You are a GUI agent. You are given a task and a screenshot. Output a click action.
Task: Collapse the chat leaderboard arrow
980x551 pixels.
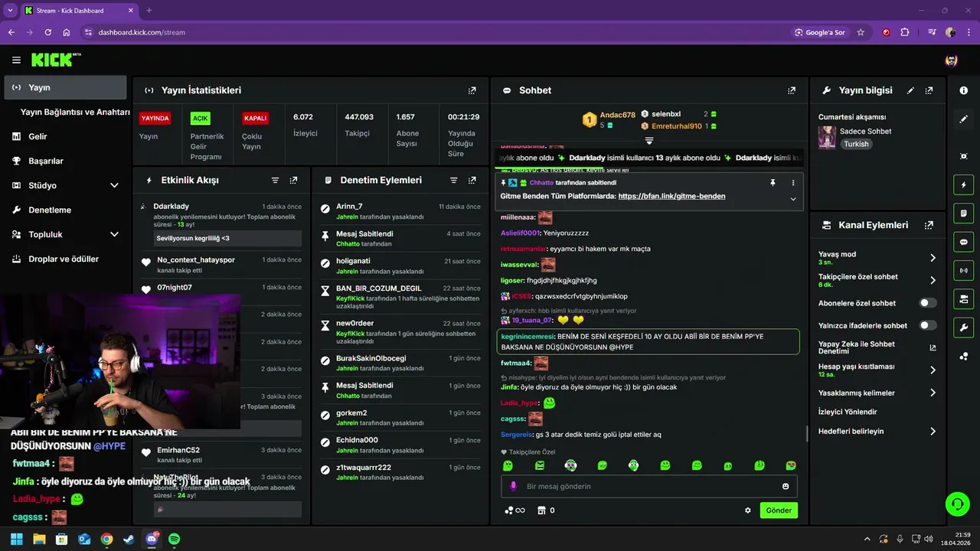pyautogui.click(x=649, y=141)
